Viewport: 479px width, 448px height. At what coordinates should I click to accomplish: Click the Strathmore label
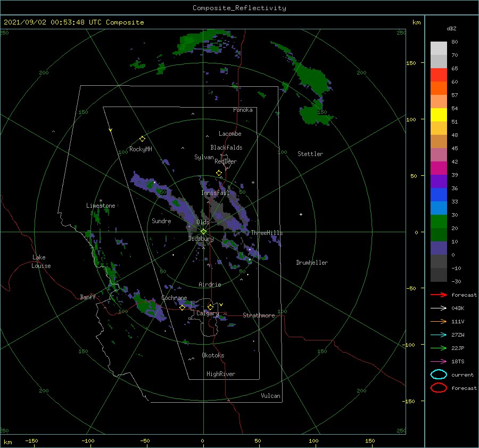pos(259,315)
